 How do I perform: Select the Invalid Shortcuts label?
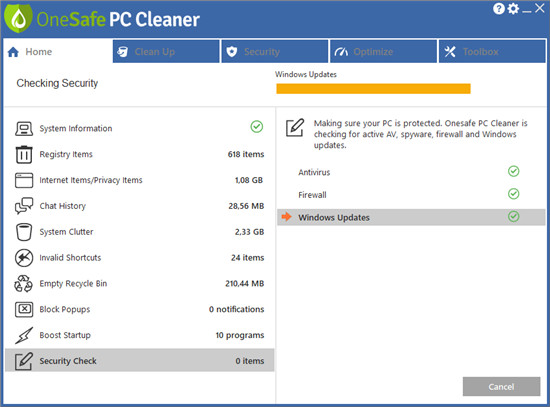pyautogui.click(x=70, y=258)
